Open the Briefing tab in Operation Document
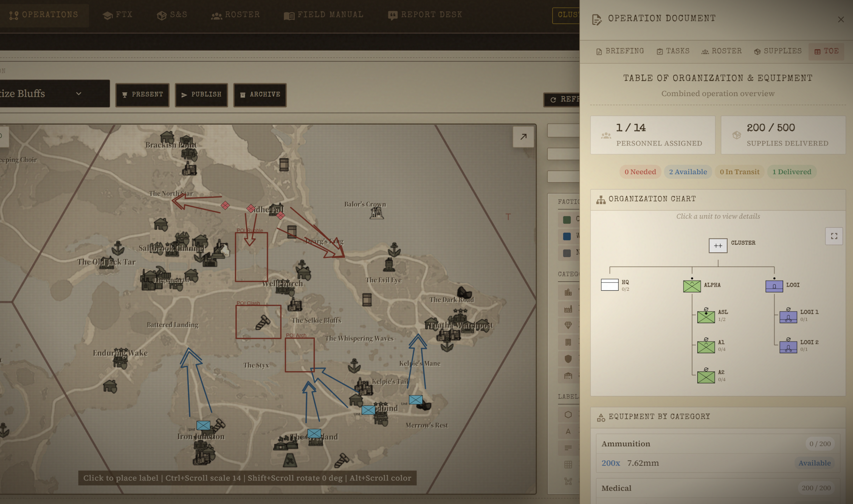Screen dimensions: 853x504 [x=620, y=51]
